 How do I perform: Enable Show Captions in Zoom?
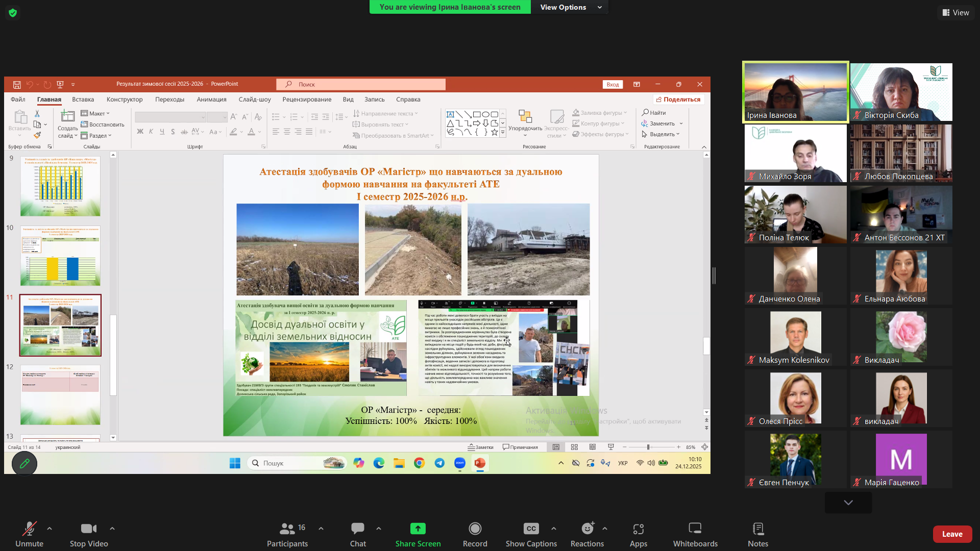pos(531,534)
